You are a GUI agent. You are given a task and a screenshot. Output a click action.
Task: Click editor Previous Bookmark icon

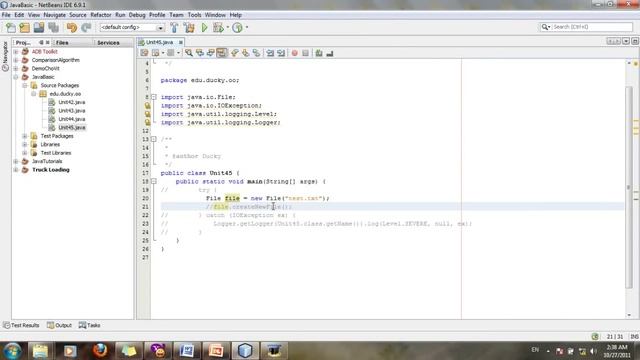coord(235,53)
